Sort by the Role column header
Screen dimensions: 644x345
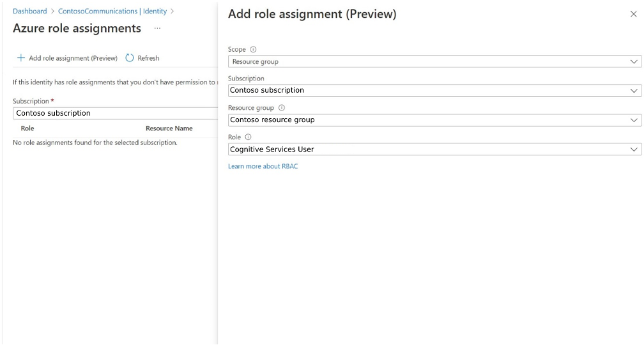pyautogui.click(x=27, y=128)
